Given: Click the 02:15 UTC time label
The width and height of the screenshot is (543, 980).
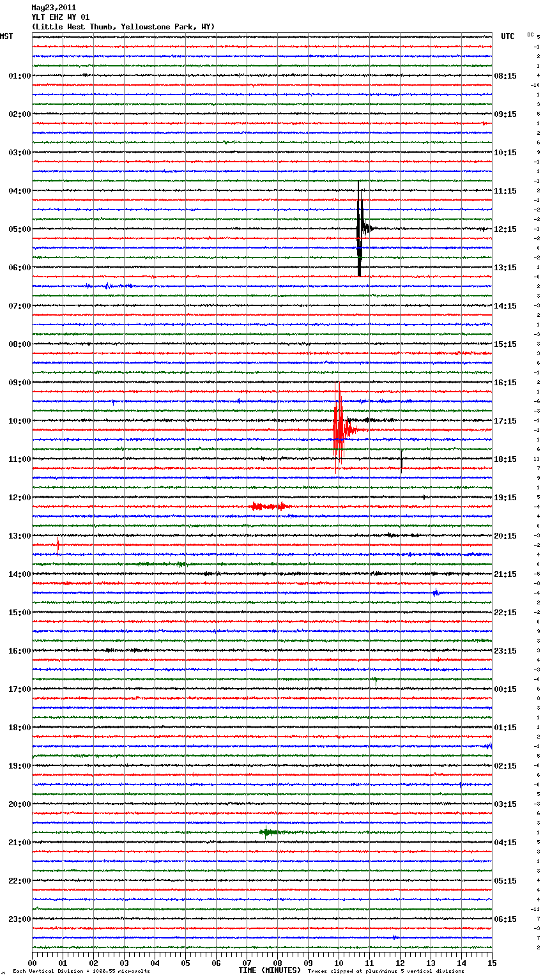Looking at the screenshot, I should pos(505,766).
